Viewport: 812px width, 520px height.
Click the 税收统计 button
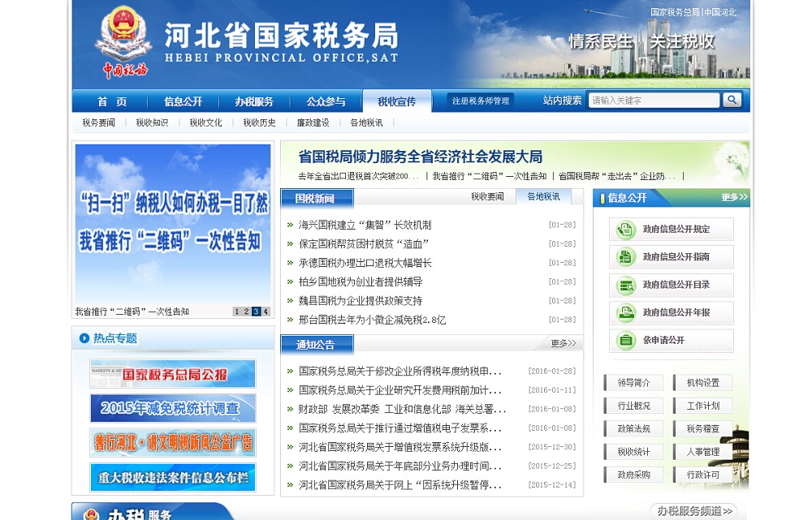point(633,452)
